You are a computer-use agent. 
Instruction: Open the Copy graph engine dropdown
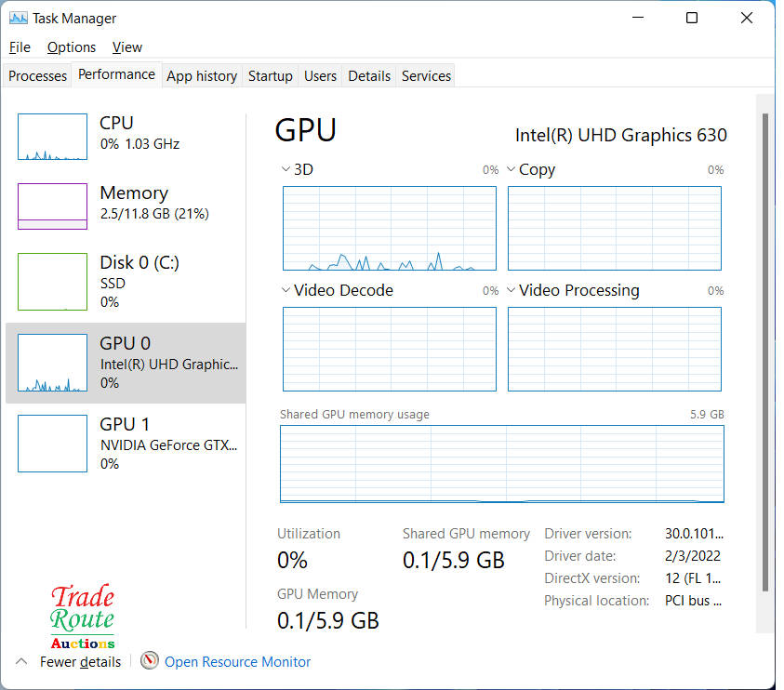point(511,170)
